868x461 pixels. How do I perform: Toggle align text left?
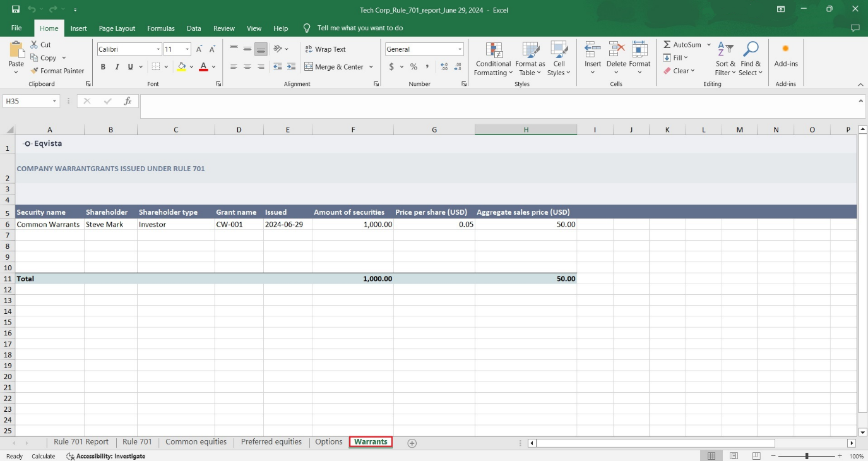[x=234, y=66]
